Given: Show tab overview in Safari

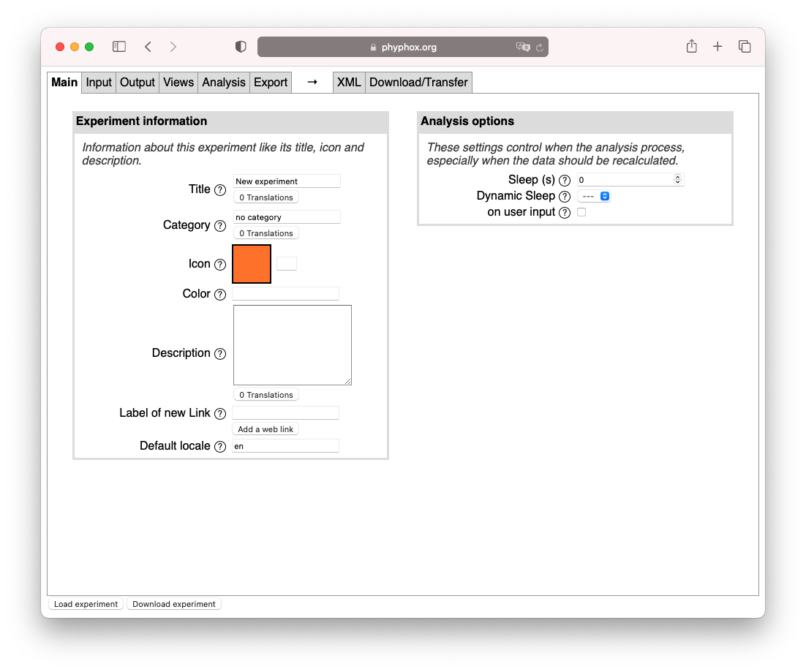Looking at the screenshot, I should tap(745, 47).
